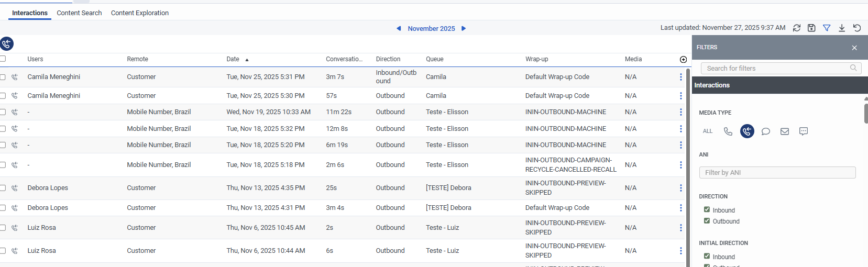
Task: Open row menu for Nov 6 10:45 AM
Action: pos(680,228)
